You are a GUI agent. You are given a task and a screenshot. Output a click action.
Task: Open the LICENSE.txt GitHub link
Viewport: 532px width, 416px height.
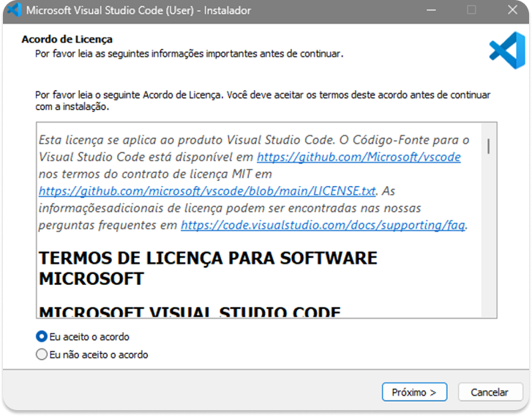pyautogui.click(x=207, y=191)
